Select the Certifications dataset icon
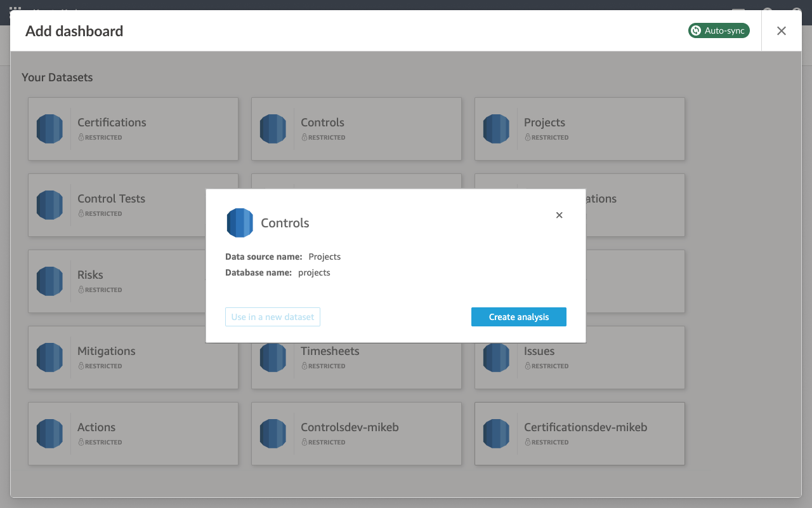The width and height of the screenshot is (812, 508). (49, 129)
